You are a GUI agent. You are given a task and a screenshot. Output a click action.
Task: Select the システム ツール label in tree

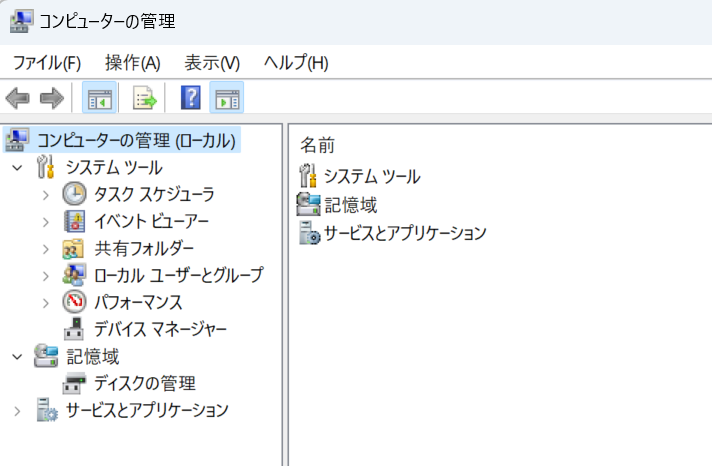click(x=114, y=168)
